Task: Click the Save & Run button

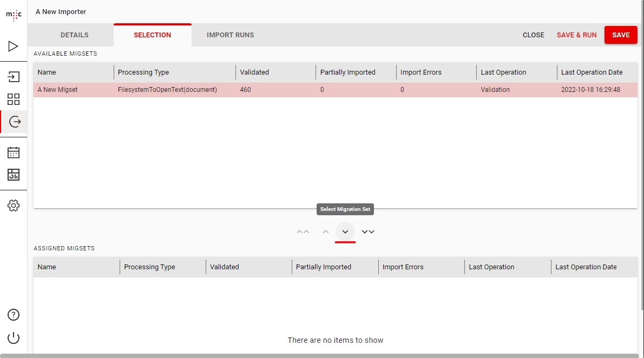Action: [576, 35]
